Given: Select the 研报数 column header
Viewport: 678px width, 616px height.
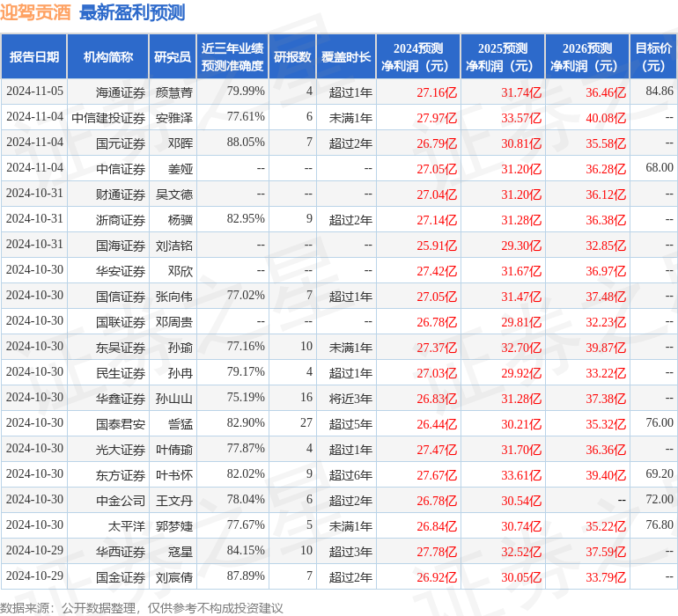Looking at the screenshot, I should 292,57.
